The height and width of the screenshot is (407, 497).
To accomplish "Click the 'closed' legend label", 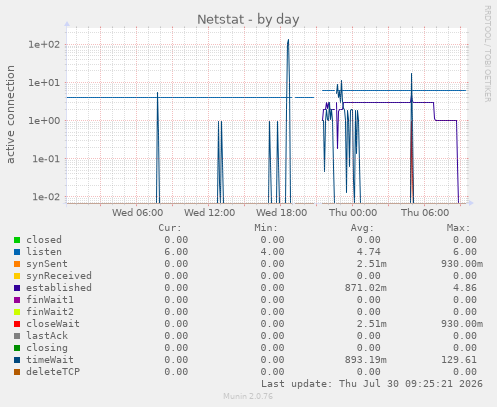I will pyautogui.click(x=44, y=240).
